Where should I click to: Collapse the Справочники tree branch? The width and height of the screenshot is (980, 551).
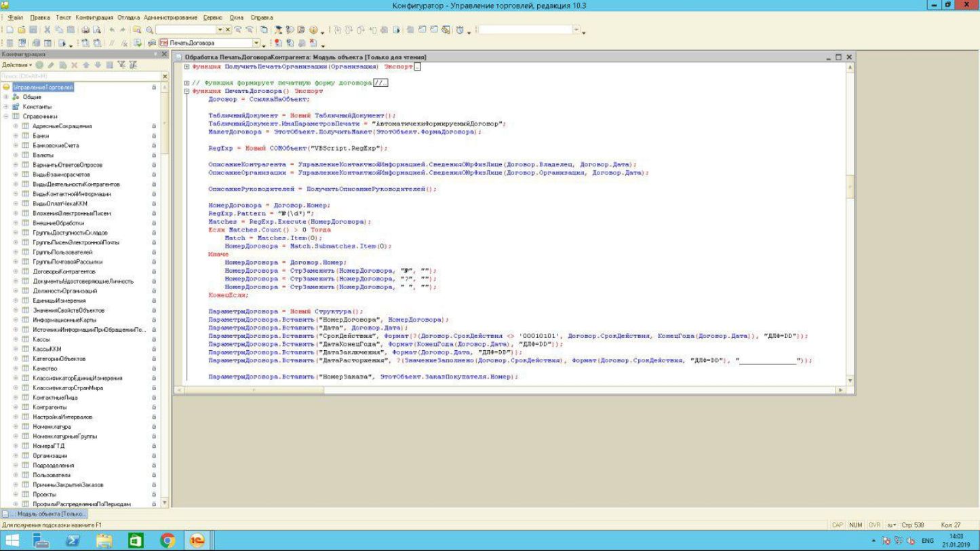(6, 117)
